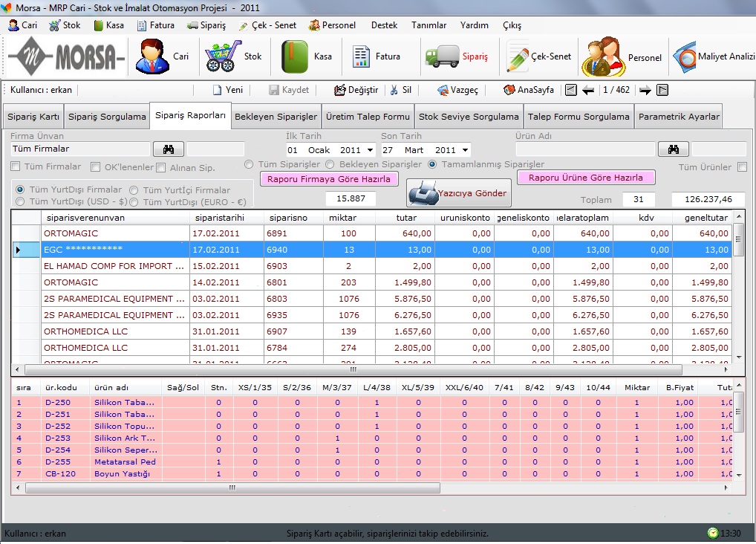This screenshot has height=544, width=756.
Task: Select Tüm Yurtİçi Firmalar radio option
Action: [134, 190]
